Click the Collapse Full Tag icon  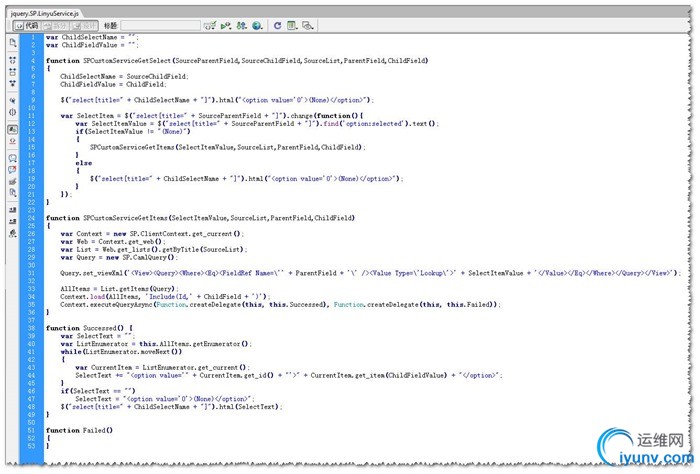coord(12,60)
